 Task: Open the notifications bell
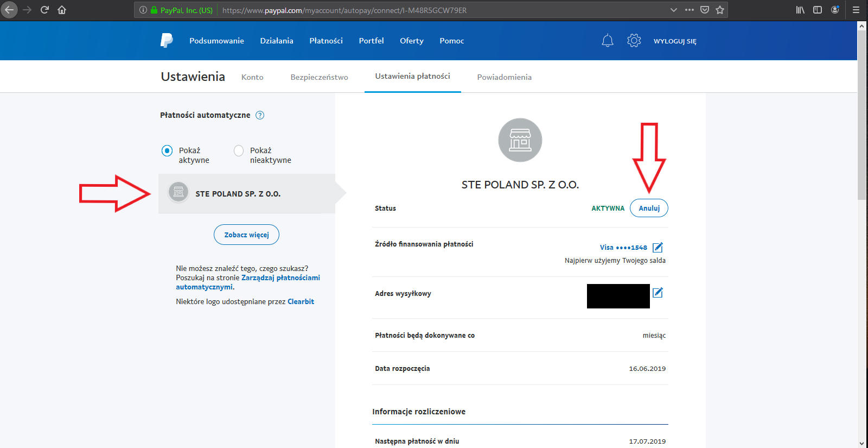(608, 41)
